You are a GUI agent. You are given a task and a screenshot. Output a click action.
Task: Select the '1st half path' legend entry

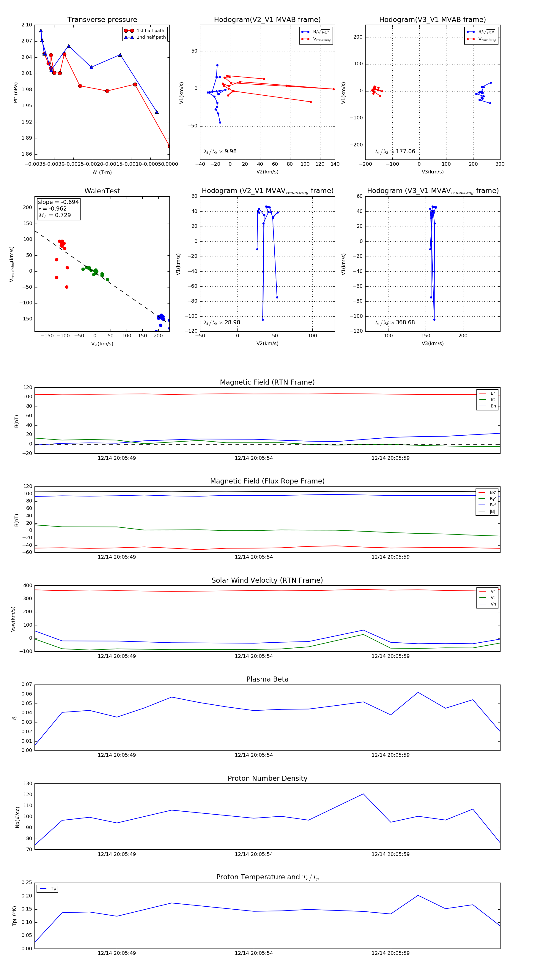[145, 31]
